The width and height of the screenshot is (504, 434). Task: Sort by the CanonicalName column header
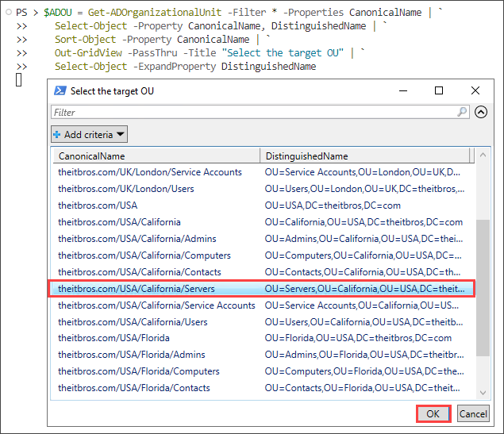[x=156, y=156]
